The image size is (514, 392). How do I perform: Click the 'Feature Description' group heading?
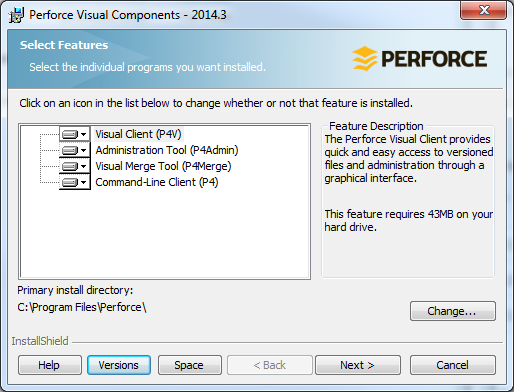[376, 126]
